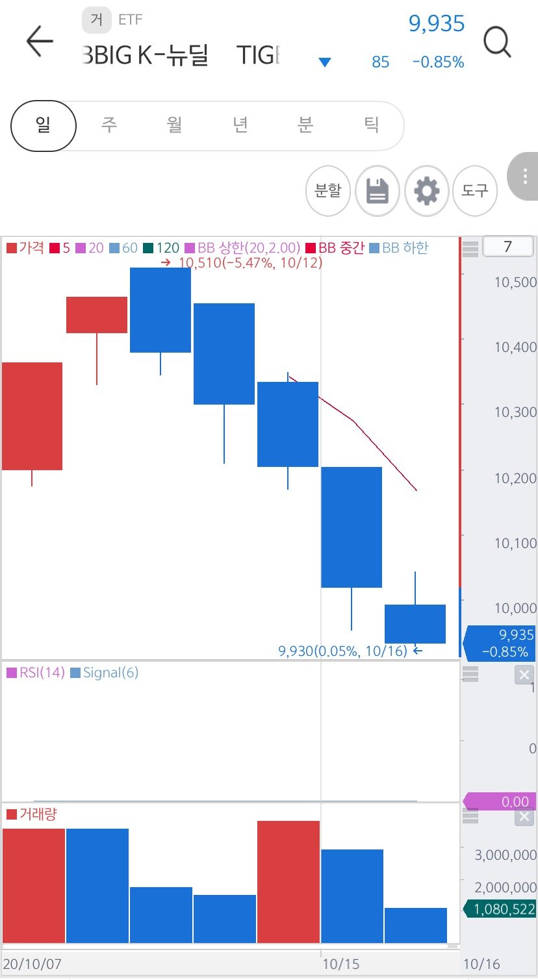Image resolution: width=538 pixels, height=980 pixels.
Task: Open the RSI panel's hamburger menu
Action: coord(470,674)
